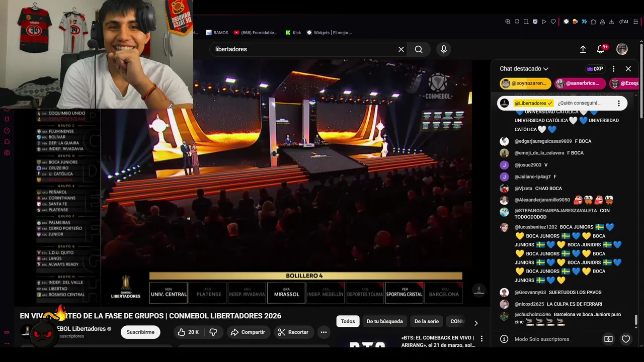Viewport: 644px width, 362px height.
Task: Open the RAMOS bookmark
Action: 217,33
